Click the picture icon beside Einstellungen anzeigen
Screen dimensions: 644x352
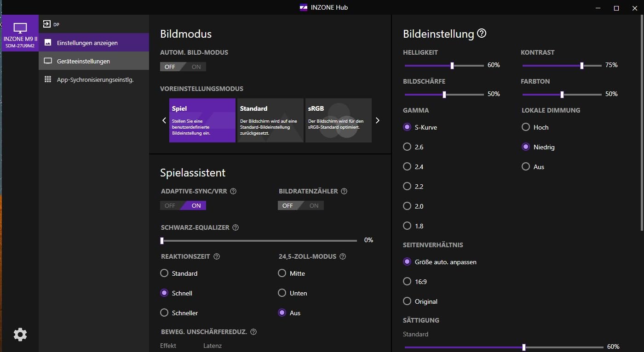[48, 42]
